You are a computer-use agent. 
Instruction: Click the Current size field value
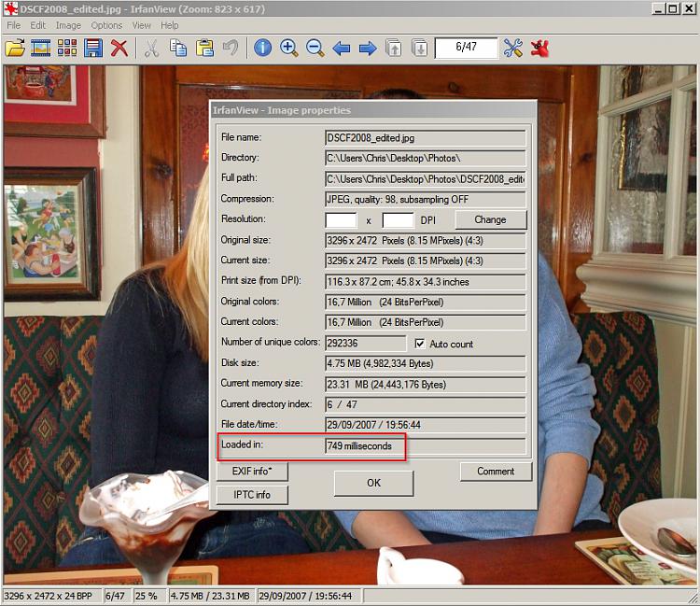tap(426, 261)
